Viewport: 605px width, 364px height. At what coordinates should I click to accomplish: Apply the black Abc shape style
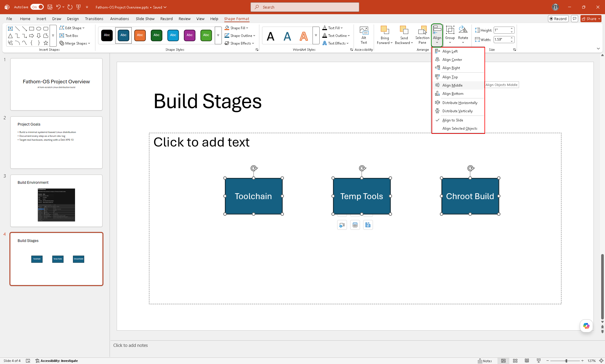click(x=107, y=35)
